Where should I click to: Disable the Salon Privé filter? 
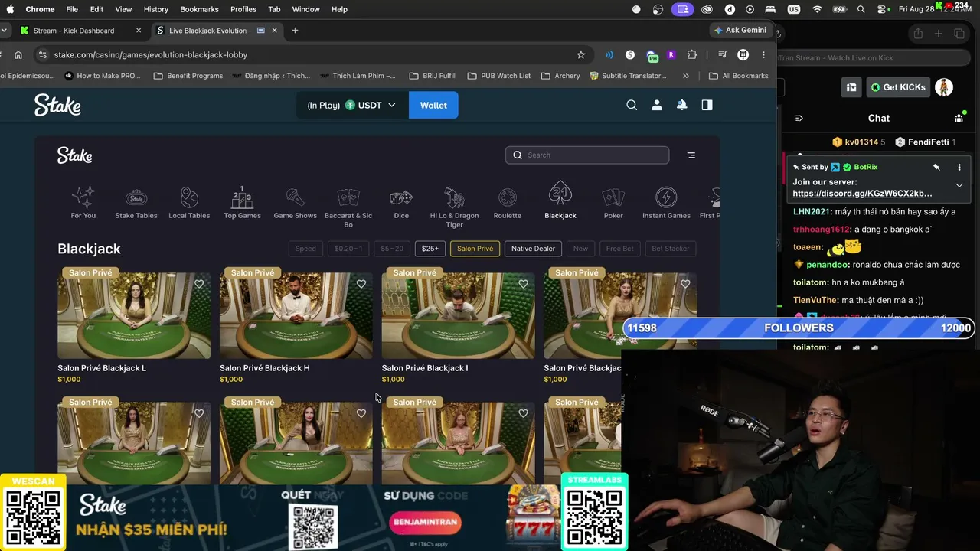click(475, 249)
